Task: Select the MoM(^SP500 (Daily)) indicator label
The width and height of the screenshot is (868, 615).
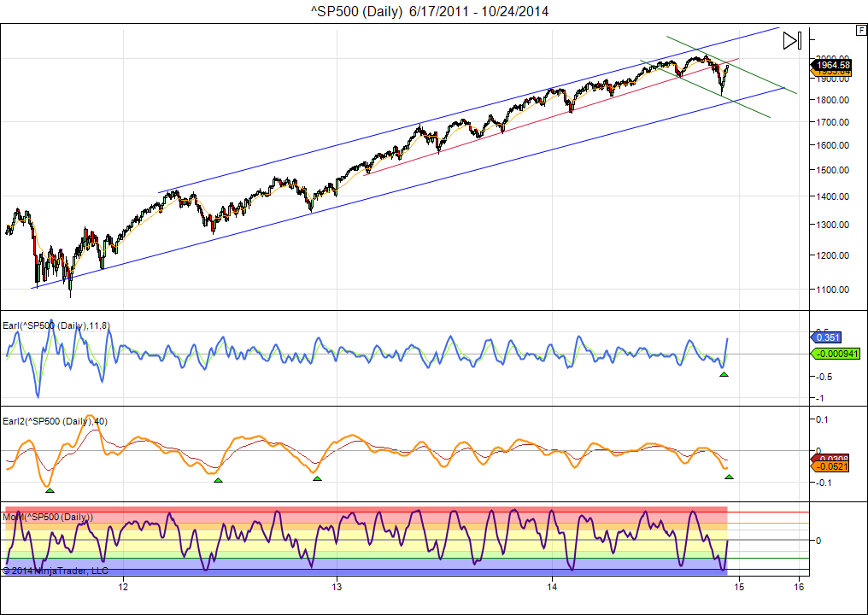Action: click(49, 517)
